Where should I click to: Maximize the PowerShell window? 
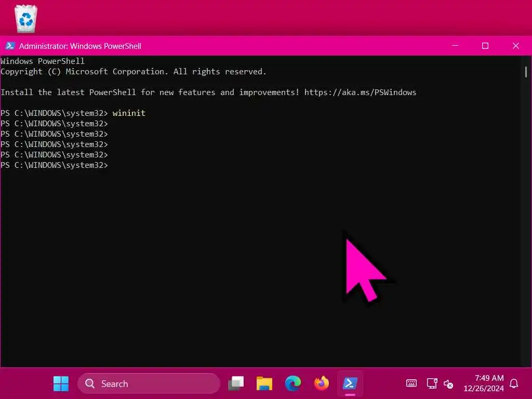point(485,46)
